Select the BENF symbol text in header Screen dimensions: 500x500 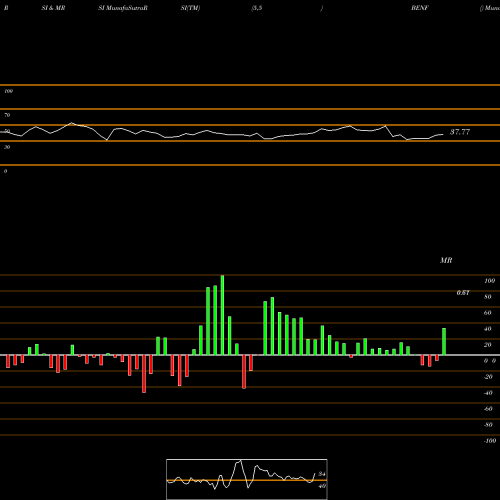(420, 8)
